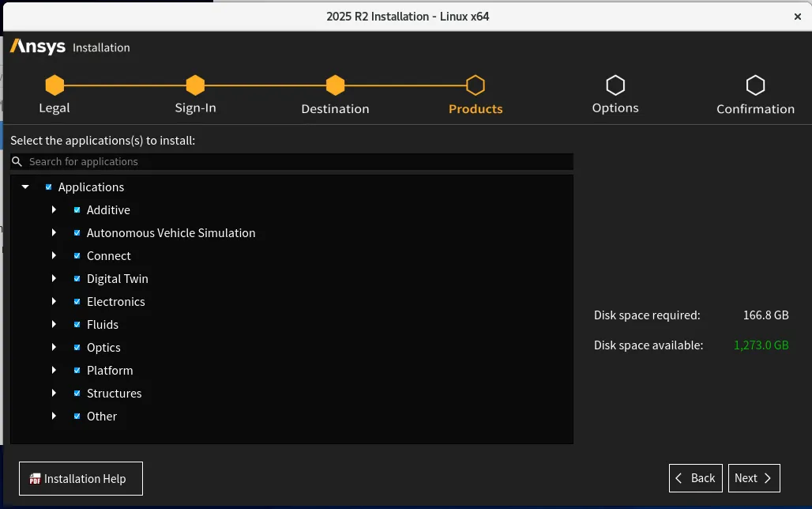Uncheck the Additive checkbox

pos(77,210)
